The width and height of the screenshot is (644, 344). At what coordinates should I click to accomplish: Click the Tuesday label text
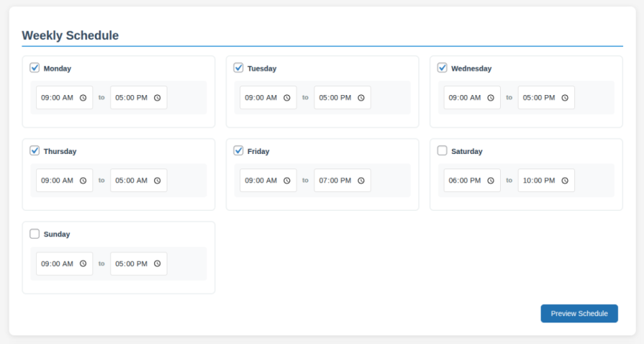click(x=262, y=68)
